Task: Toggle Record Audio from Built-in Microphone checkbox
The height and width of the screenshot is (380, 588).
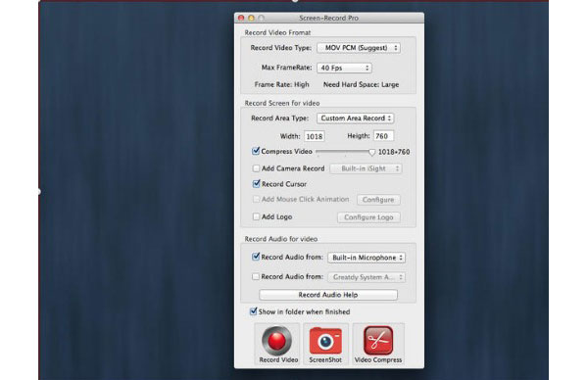Action: [256, 257]
